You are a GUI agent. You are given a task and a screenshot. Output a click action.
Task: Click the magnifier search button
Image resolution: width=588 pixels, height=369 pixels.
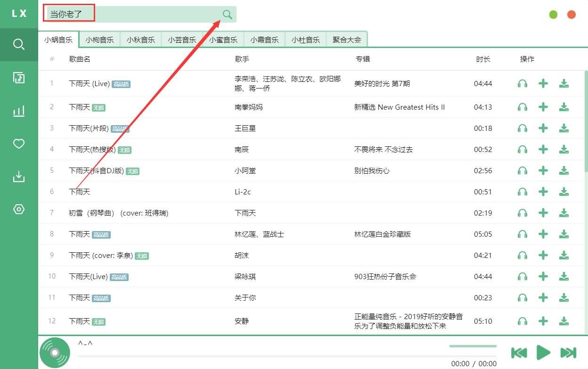tap(228, 14)
